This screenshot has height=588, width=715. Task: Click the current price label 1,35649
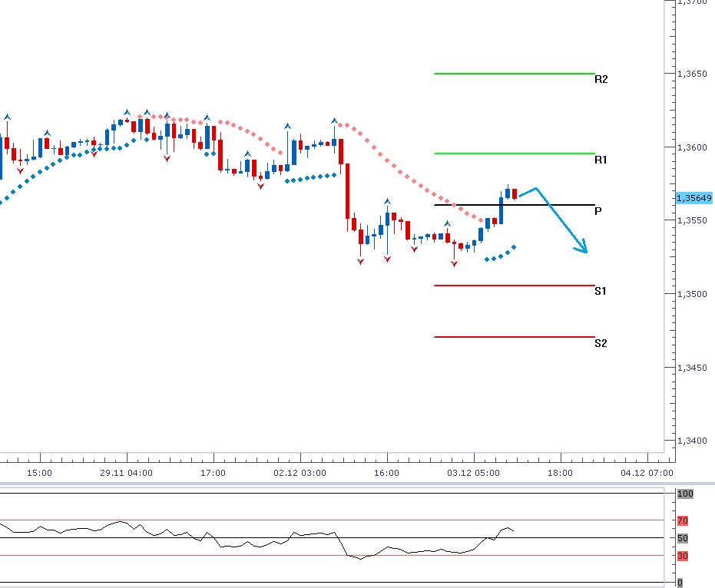tap(693, 198)
